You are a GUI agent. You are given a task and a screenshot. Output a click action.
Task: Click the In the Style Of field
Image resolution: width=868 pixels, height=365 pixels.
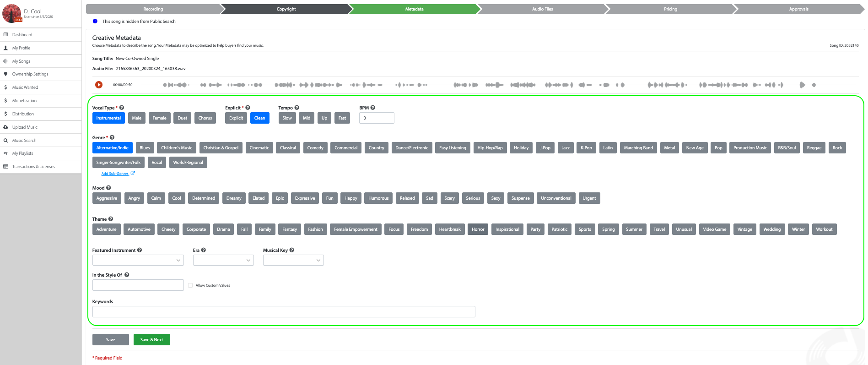tap(138, 285)
